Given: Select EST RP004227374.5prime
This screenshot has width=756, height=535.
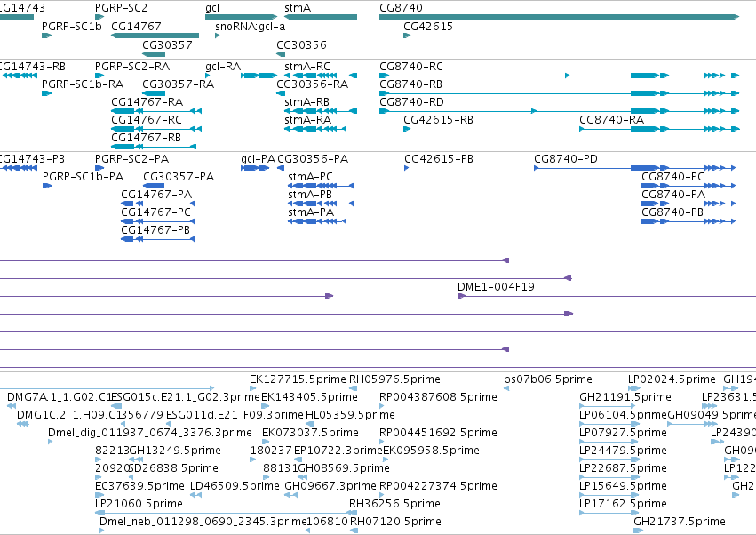Looking at the screenshot, I should tap(381, 495).
